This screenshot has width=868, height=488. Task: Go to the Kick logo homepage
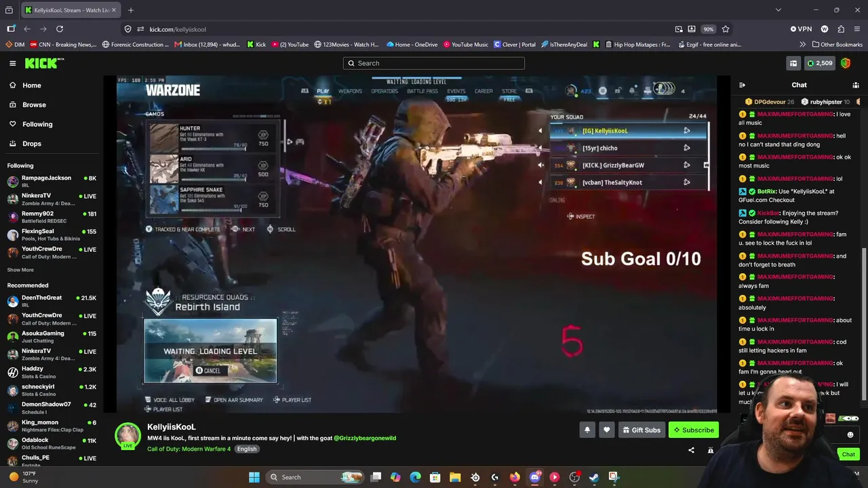coord(44,63)
